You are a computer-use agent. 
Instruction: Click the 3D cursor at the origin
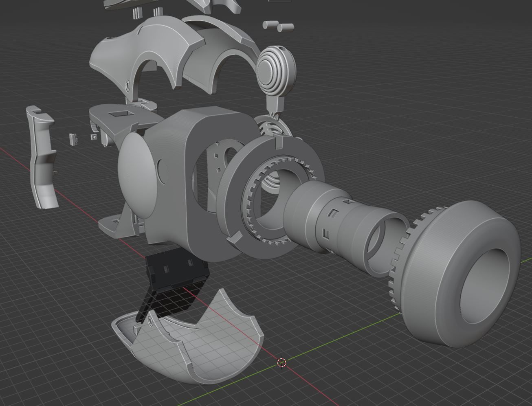281,362
